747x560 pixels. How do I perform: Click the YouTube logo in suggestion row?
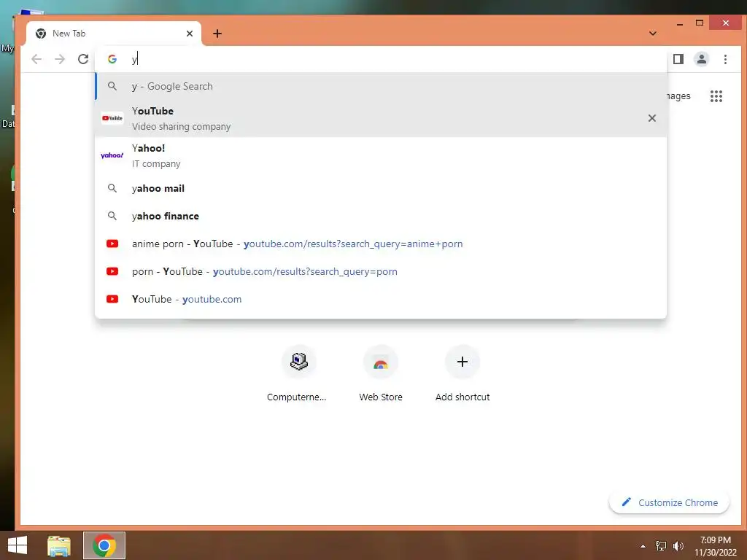(x=112, y=118)
